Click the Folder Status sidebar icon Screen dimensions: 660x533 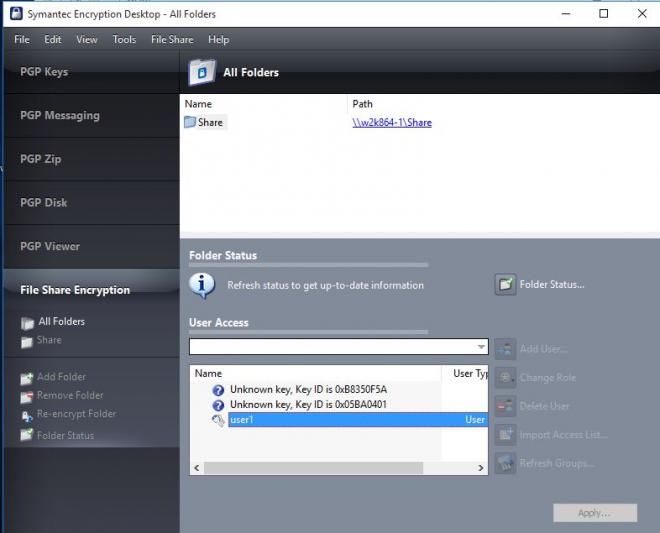click(27, 434)
